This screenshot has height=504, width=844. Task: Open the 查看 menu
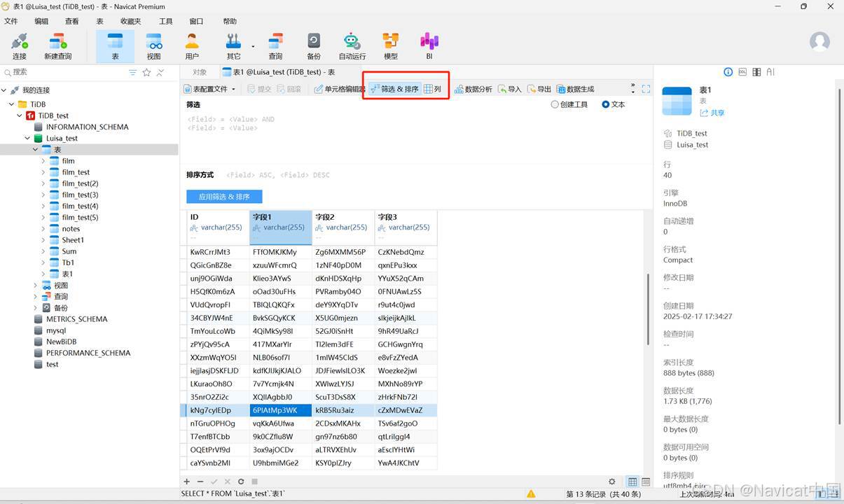point(72,21)
